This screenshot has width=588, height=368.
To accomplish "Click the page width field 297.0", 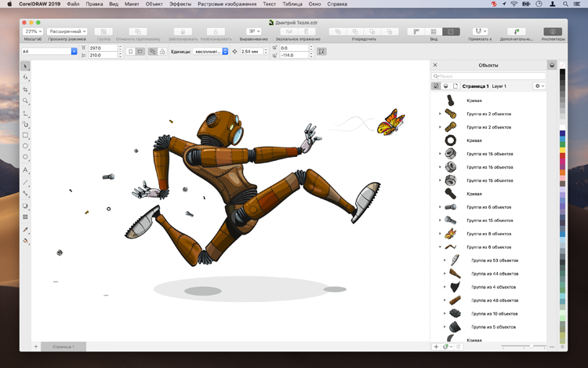I will [103, 48].
